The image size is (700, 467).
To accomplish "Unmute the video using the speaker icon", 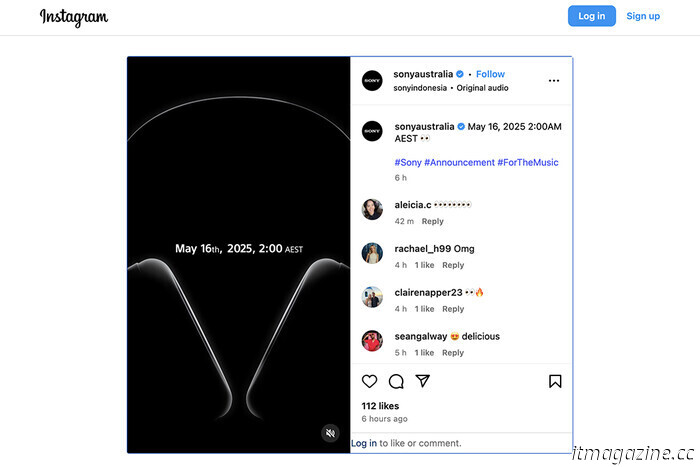I will pos(330,433).
